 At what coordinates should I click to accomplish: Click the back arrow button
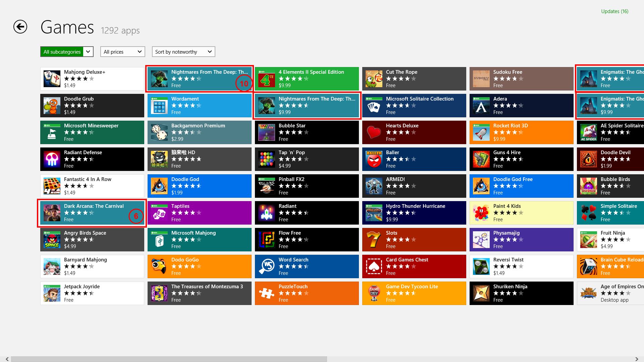(x=20, y=27)
